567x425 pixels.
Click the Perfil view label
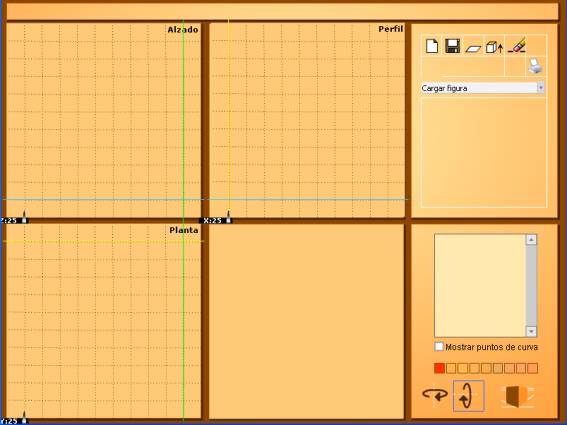click(x=391, y=29)
